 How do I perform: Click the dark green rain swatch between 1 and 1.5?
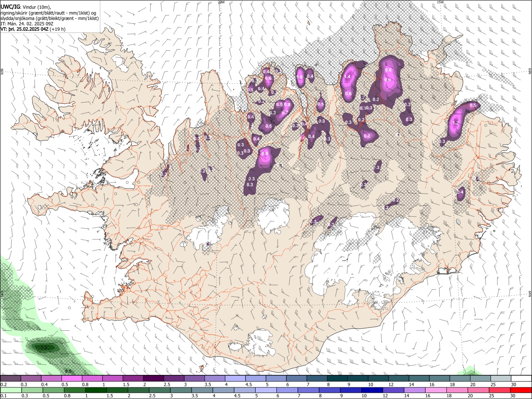coord(96,390)
